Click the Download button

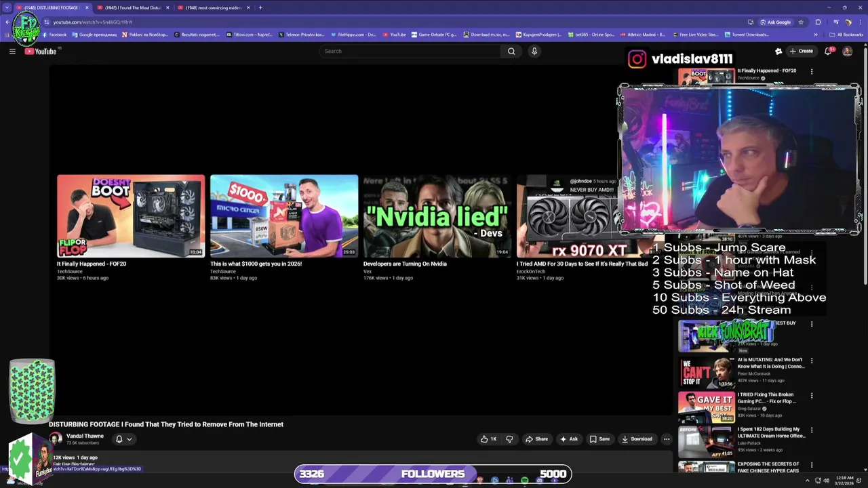(637, 439)
